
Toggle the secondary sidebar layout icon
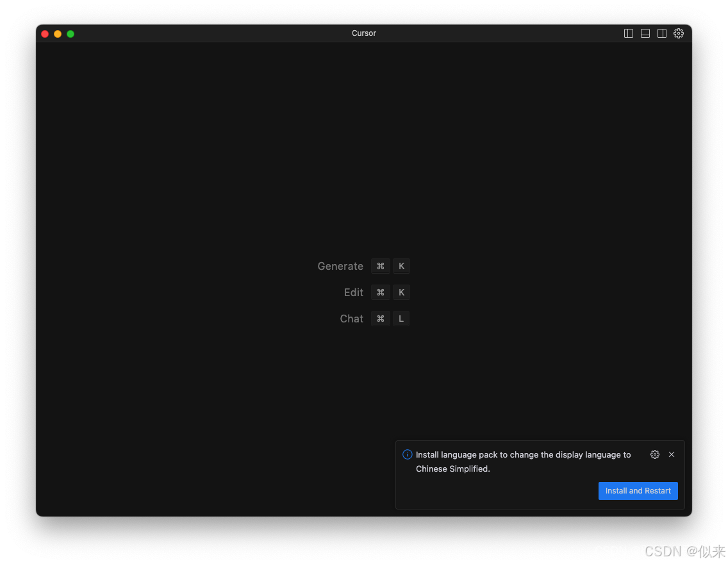coord(661,33)
